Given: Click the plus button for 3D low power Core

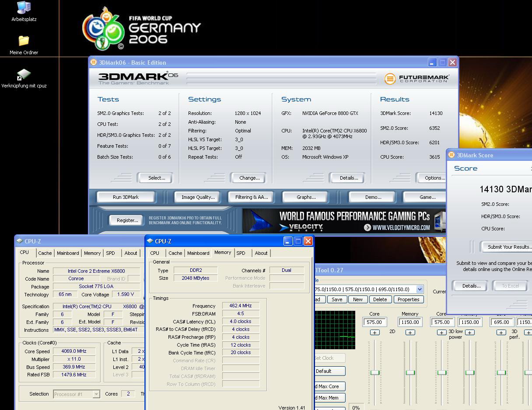Looking at the screenshot, I should (442, 333).
